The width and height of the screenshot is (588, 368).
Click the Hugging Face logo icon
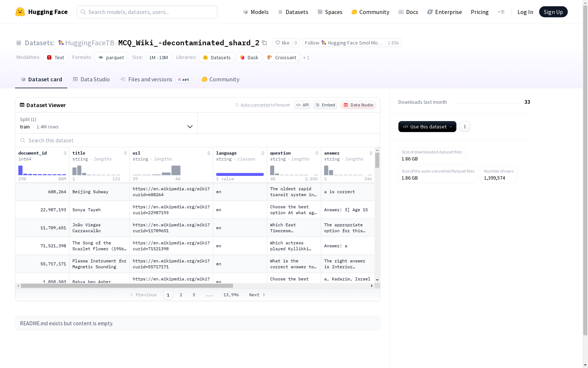[20, 12]
